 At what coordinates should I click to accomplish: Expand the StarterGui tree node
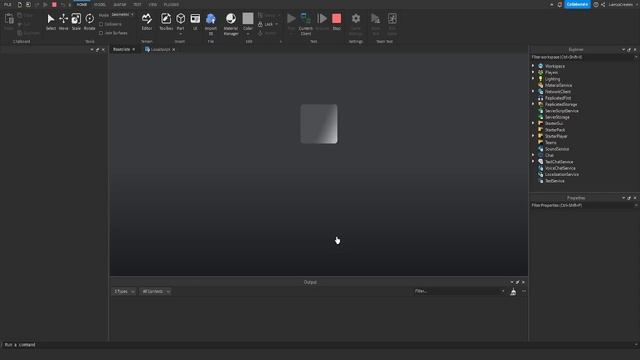[533, 123]
